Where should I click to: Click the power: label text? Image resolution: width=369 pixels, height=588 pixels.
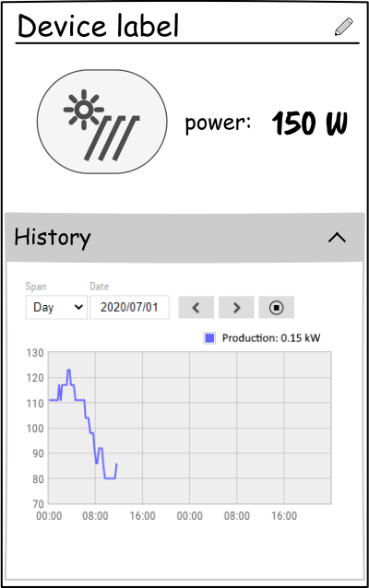tap(218, 123)
